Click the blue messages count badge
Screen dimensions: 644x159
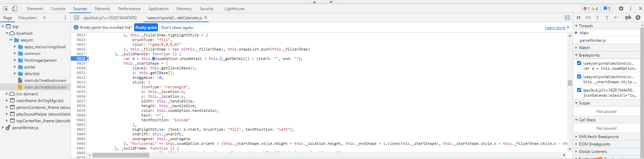607,9
